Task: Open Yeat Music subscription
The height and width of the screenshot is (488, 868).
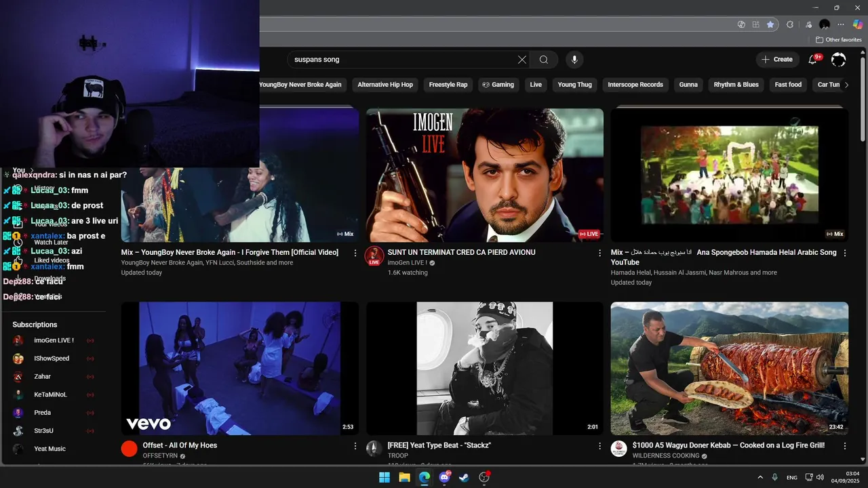Action: click(x=53, y=449)
